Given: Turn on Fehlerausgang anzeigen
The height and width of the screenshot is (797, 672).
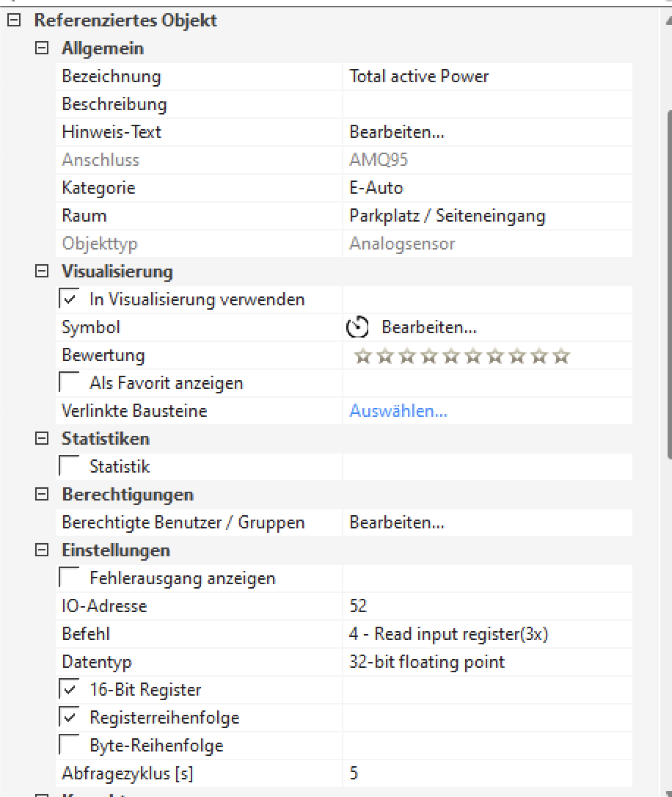Looking at the screenshot, I should (x=70, y=578).
